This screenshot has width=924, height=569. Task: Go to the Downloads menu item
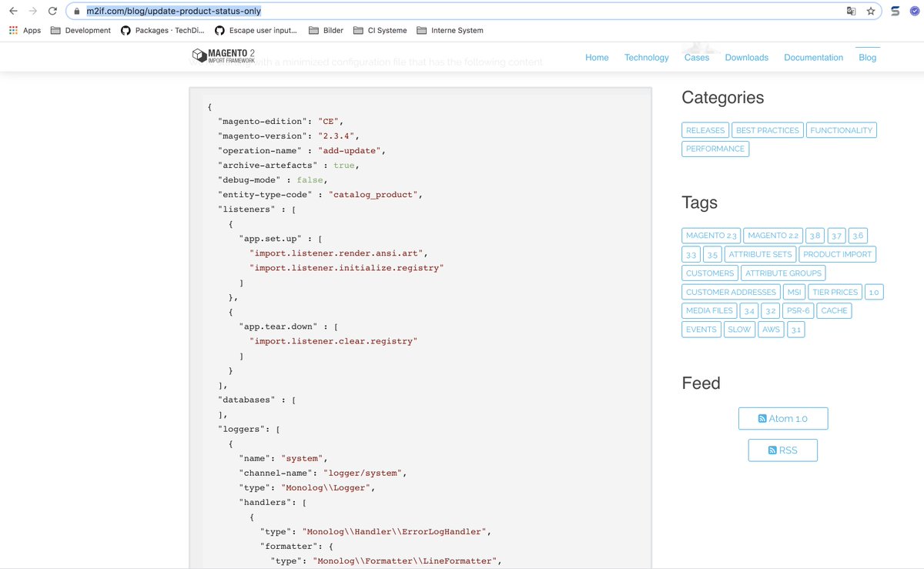(747, 58)
